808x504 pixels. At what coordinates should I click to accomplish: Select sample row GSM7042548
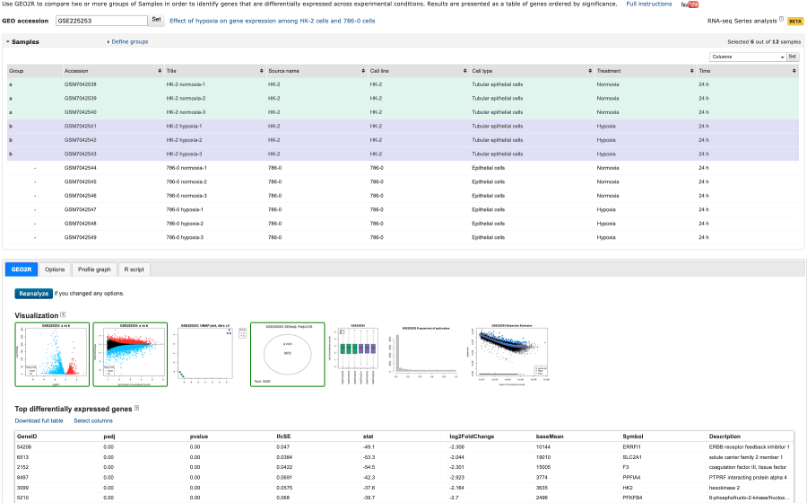(x=403, y=224)
